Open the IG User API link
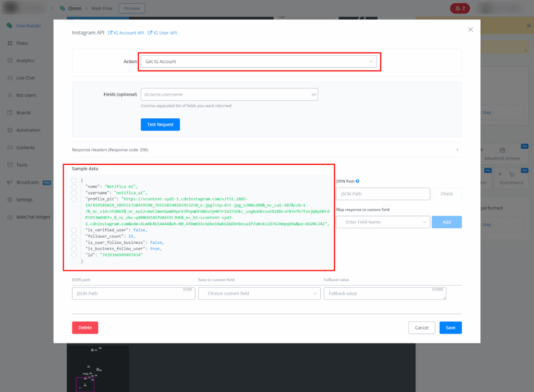Screen dimensions: 534x392 pos(163,33)
